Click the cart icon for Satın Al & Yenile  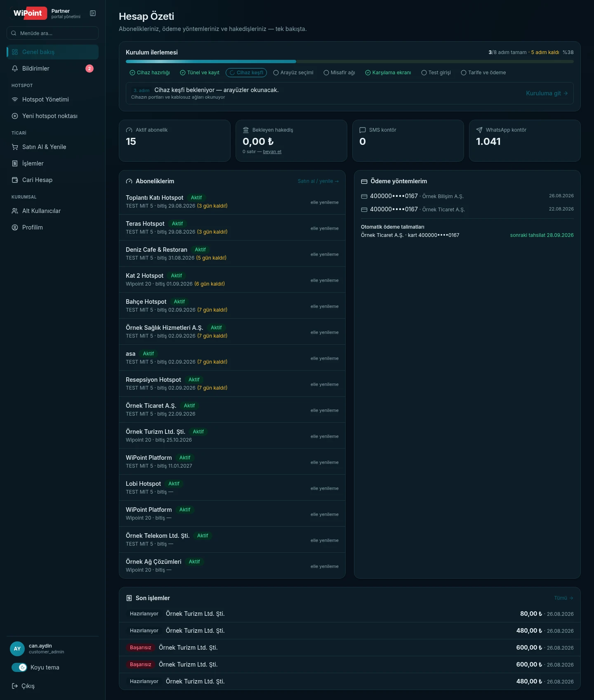[15, 147]
